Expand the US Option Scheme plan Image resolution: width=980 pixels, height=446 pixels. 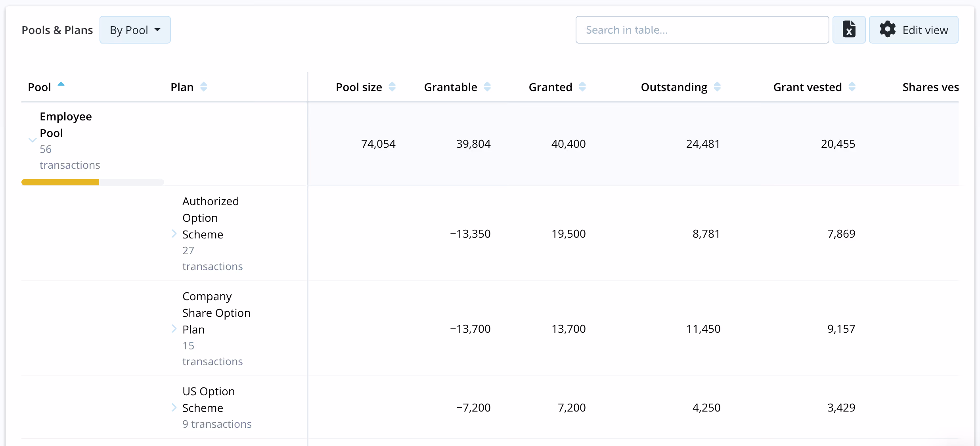point(174,408)
